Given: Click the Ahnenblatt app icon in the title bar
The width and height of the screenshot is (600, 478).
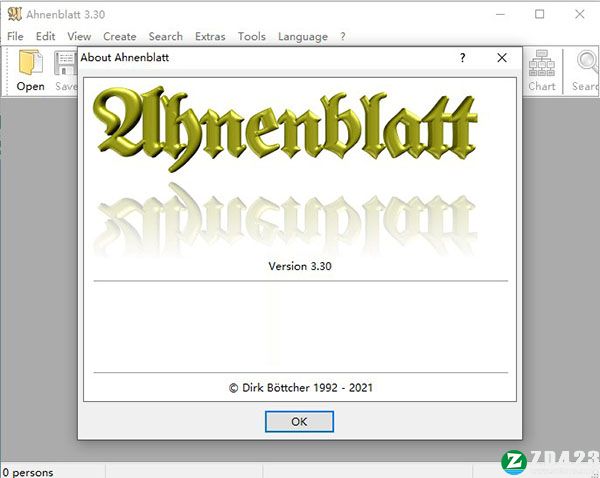Looking at the screenshot, I should (15, 14).
